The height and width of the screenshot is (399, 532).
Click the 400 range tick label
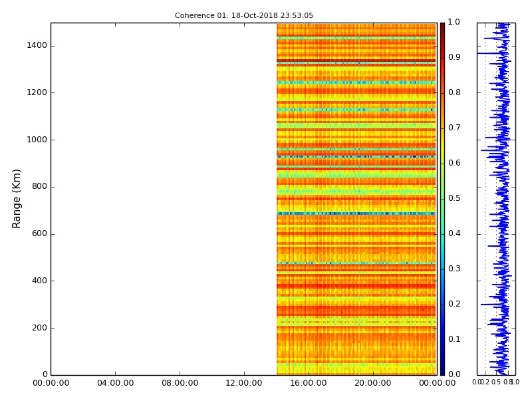pyautogui.click(x=39, y=281)
